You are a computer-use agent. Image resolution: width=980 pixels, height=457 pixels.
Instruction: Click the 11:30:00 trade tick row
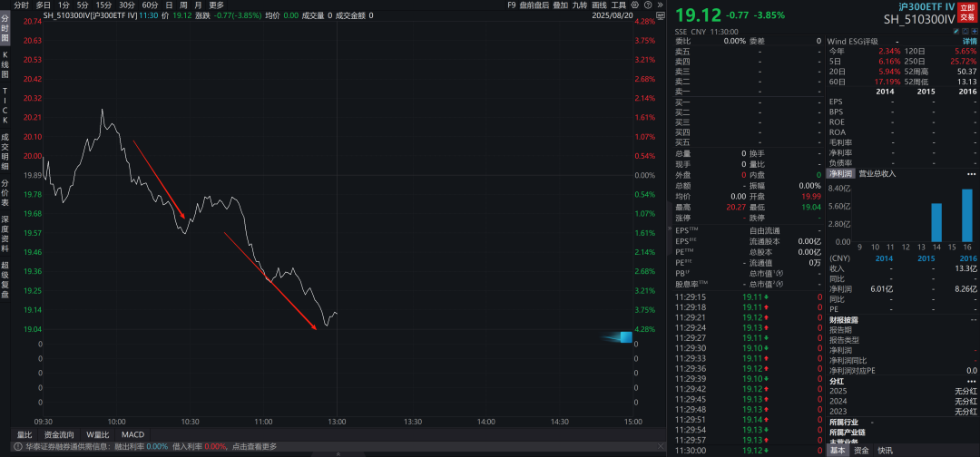click(749, 450)
